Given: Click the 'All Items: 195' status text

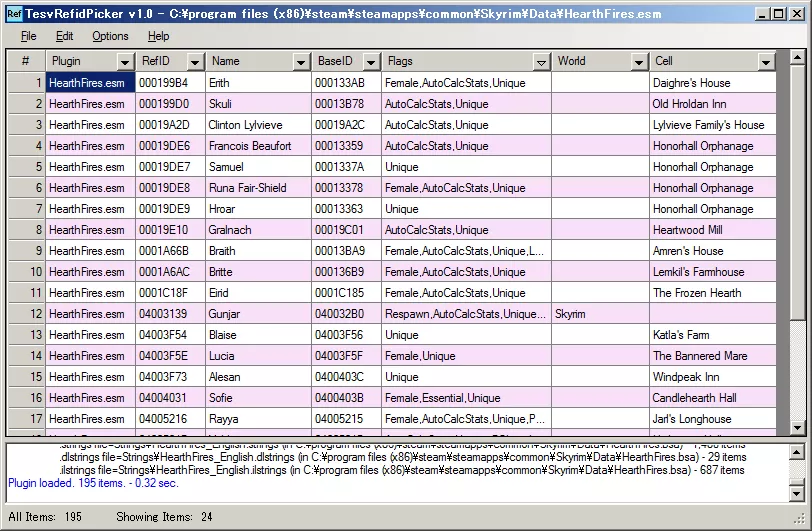Looking at the screenshot, I should (45, 517).
